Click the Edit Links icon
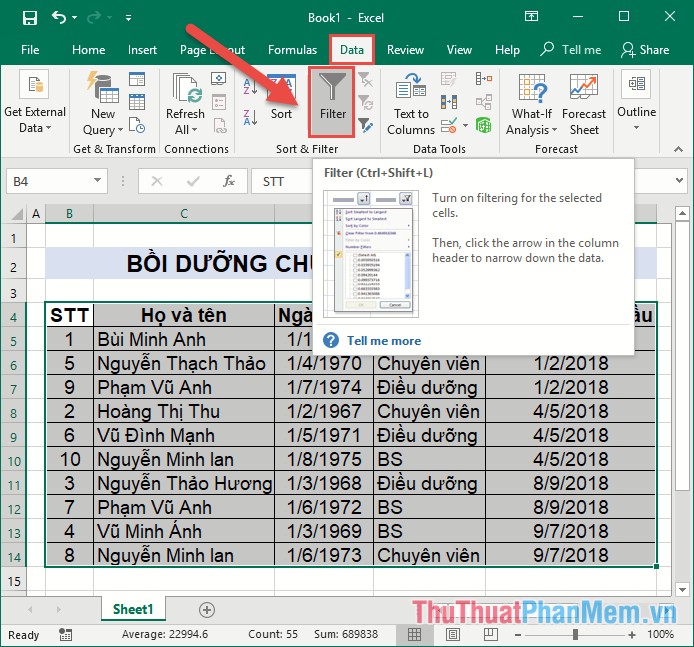The width and height of the screenshot is (694, 647). pos(220,126)
